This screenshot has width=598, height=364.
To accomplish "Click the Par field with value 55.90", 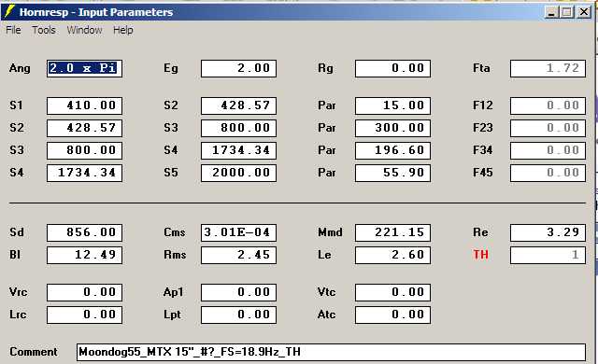I will pyautogui.click(x=392, y=173).
